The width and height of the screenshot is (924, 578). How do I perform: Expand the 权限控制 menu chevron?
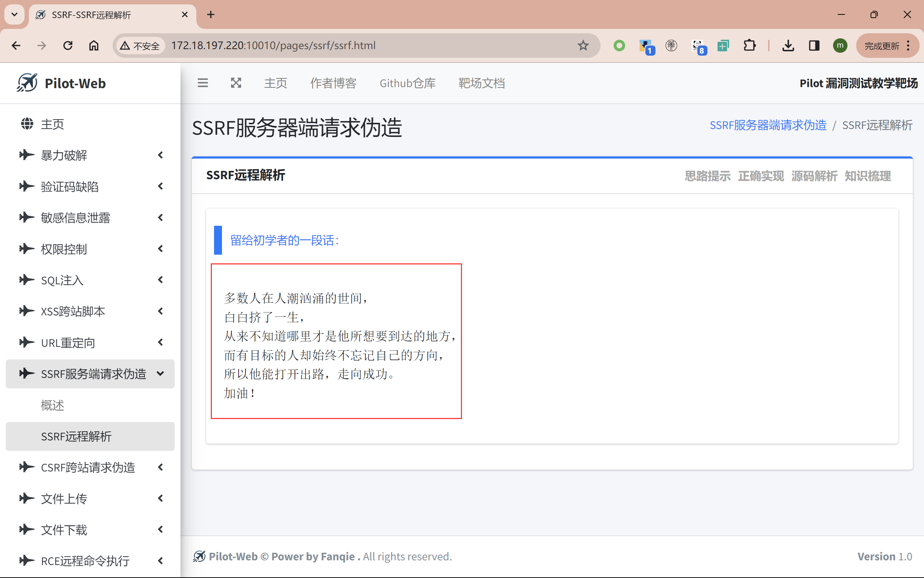point(160,249)
